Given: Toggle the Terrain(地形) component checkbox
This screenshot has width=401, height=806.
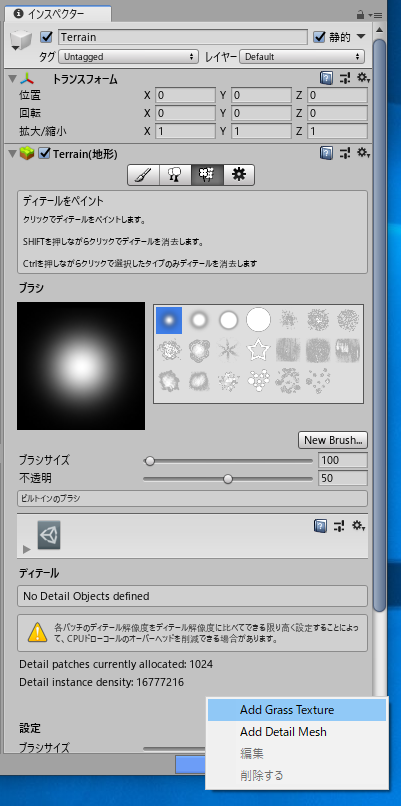Looking at the screenshot, I should click(45, 153).
